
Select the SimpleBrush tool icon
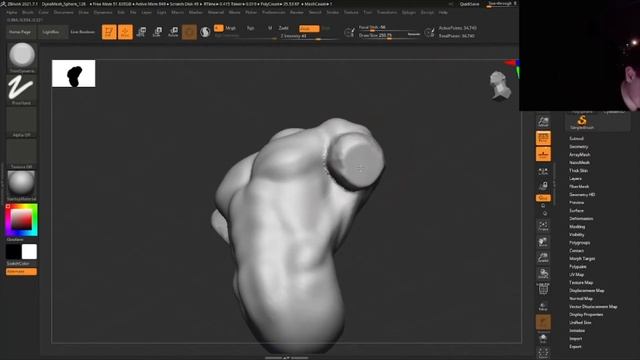coord(582,122)
